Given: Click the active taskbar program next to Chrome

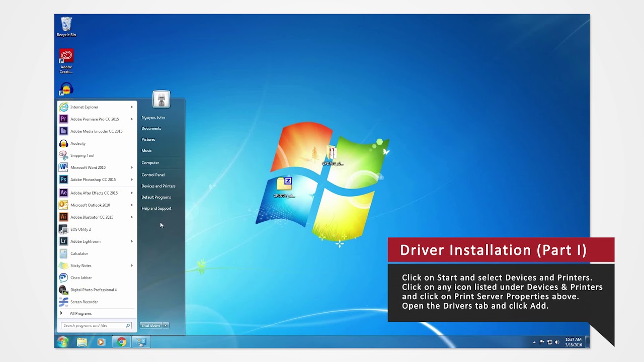Looking at the screenshot, I should (141, 342).
